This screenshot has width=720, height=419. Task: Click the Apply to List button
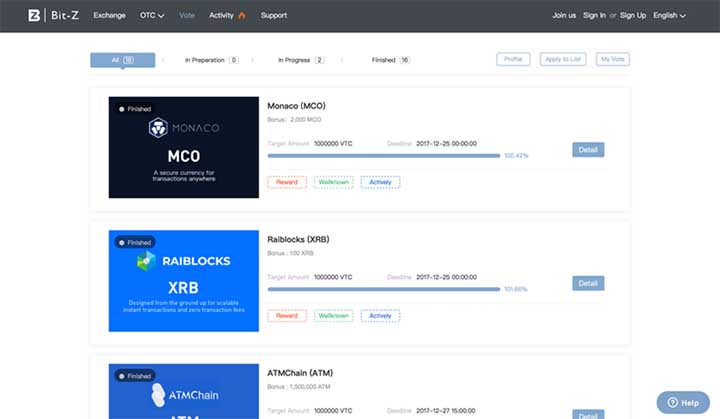coord(562,59)
